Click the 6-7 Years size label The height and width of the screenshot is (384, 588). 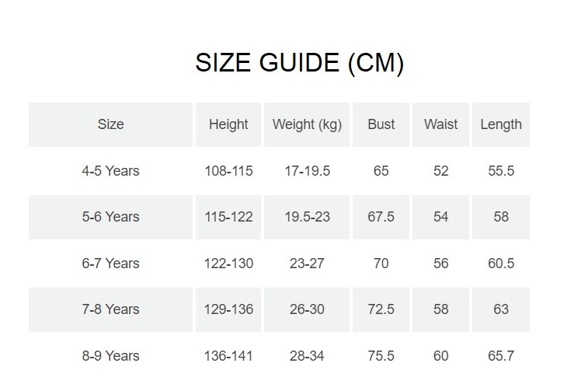110,264
